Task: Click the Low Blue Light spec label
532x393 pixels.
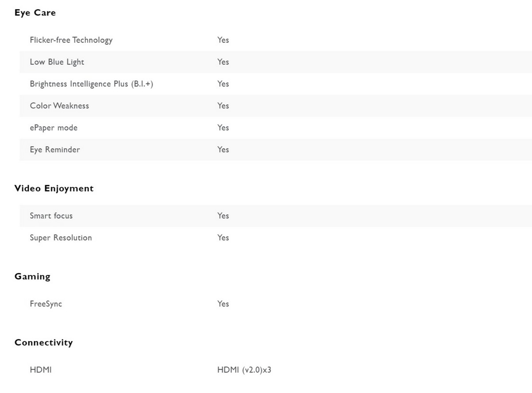Action: coord(57,62)
